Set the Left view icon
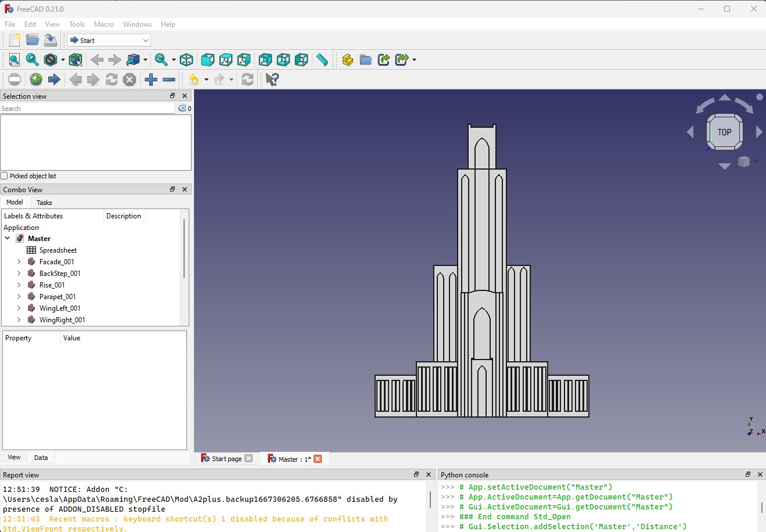The image size is (766, 532). pyautogui.click(x=301, y=60)
